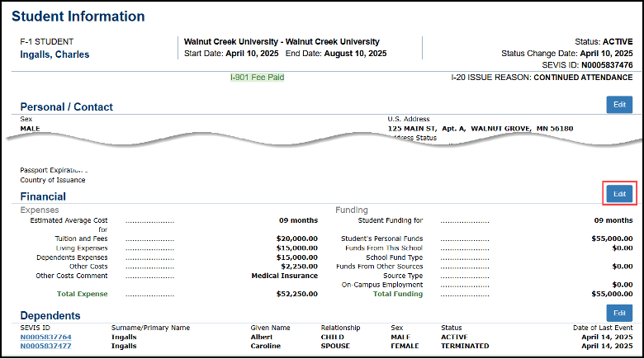Image resolution: width=644 pixels, height=359 pixels.
Task: Click SPOUSE relationship cell
Action: pyautogui.click(x=335, y=346)
